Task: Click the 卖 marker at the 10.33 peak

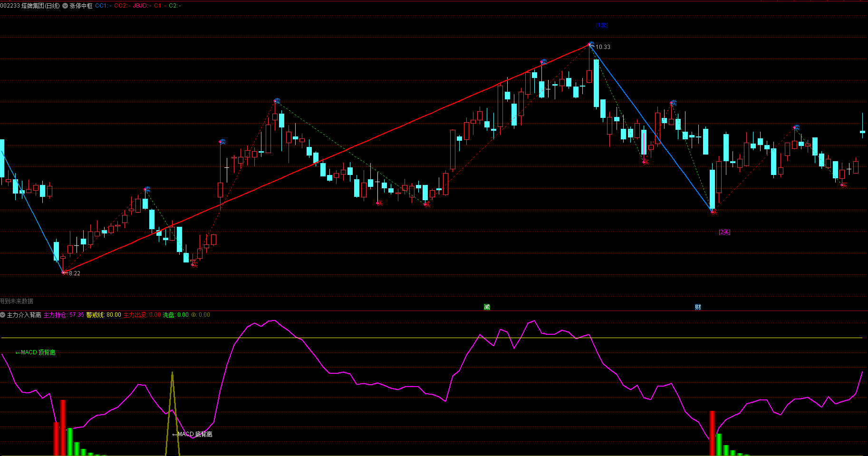Action: (591, 44)
